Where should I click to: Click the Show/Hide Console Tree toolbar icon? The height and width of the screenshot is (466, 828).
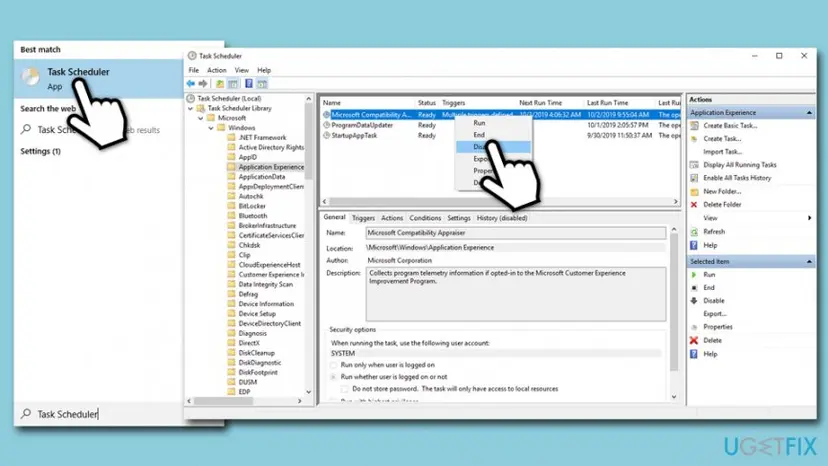(x=233, y=83)
